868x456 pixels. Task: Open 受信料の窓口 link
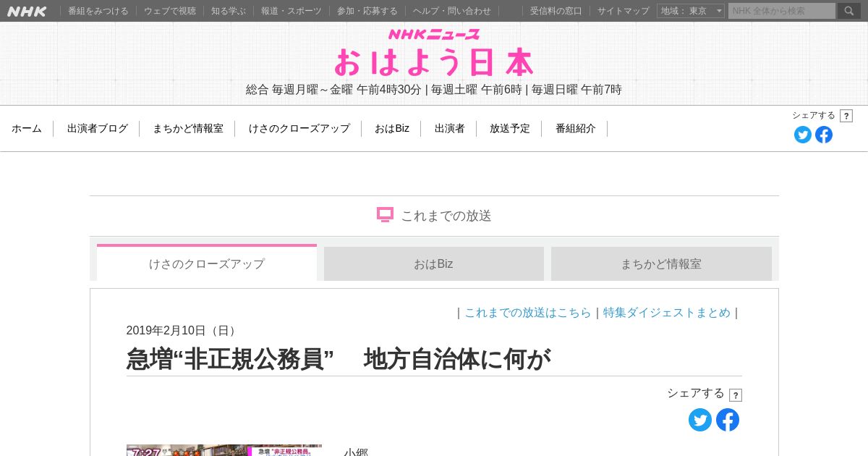[x=556, y=11]
